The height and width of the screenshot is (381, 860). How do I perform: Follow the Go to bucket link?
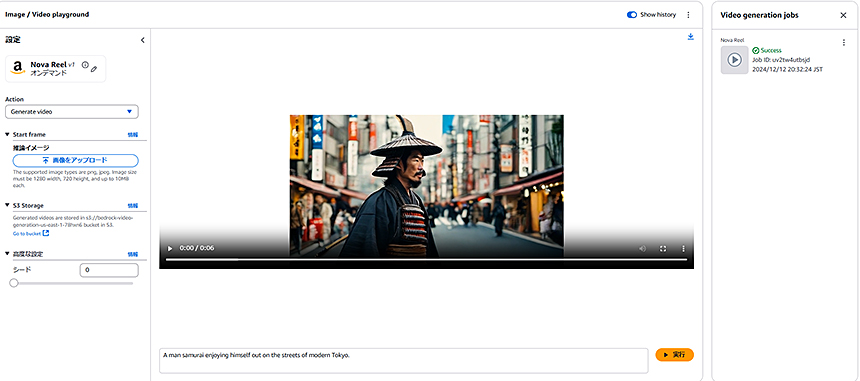(x=31, y=234)
